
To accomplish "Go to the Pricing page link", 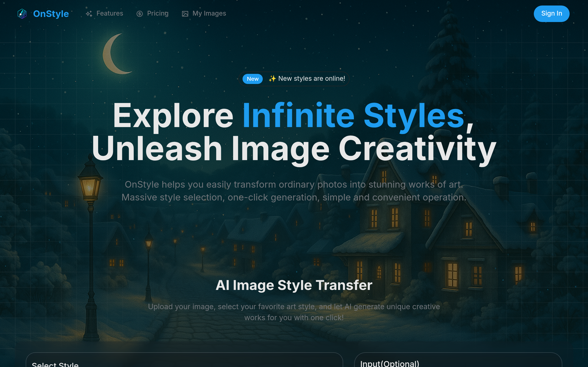I will pyautogui.click(x=157, y=13).
